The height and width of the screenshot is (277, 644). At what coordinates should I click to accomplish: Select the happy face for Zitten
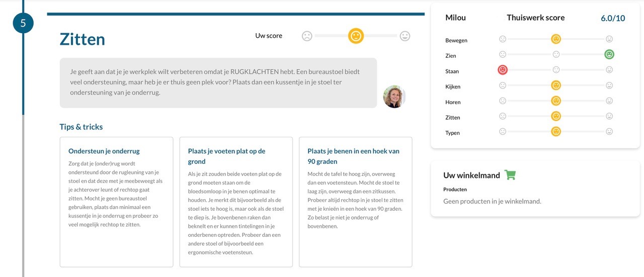coord(609,116)
